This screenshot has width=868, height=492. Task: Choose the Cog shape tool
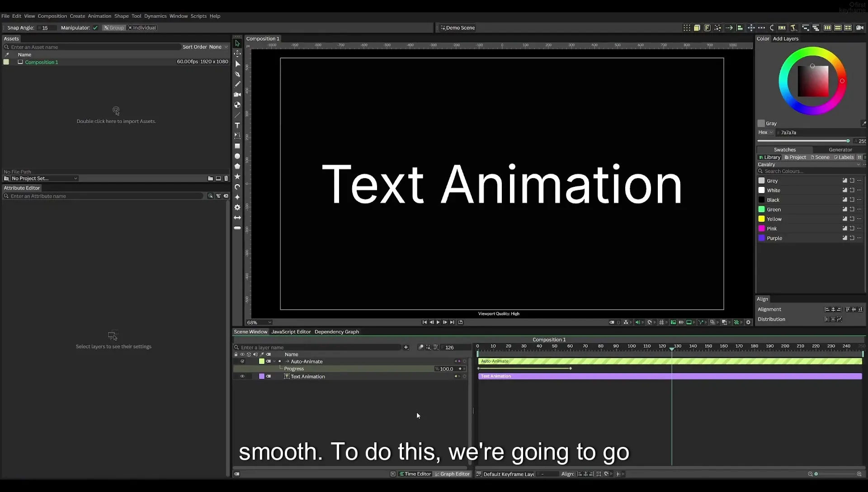237,207
